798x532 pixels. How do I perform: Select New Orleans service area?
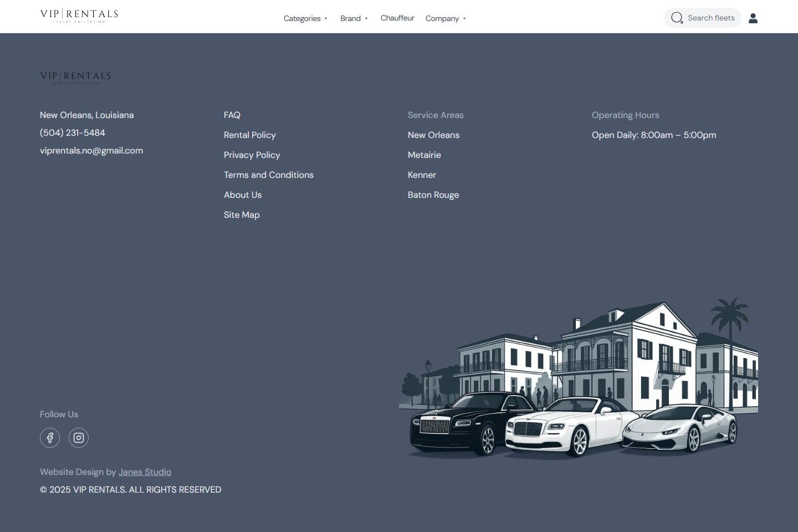pos(433,135)
